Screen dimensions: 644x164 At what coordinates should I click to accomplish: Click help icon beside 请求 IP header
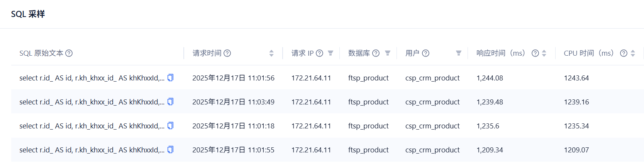(320, 53)
